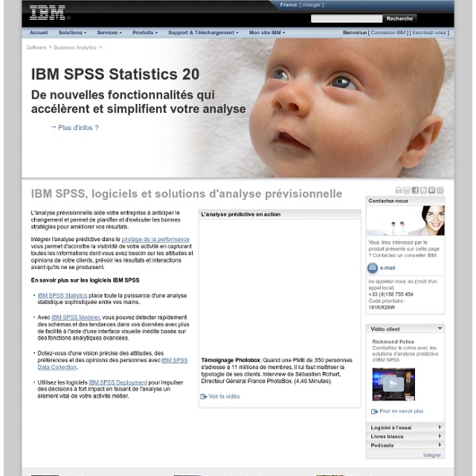Open the IBM SPSS Statistics link
Image resolution: width=476 pixels, height=476 pixels.
[x=62, y=295]
